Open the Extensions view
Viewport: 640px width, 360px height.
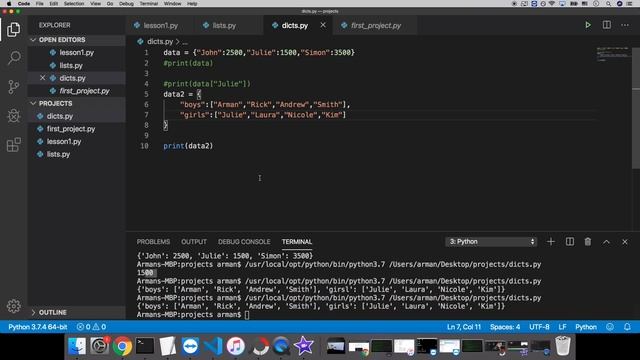(13, 144)
